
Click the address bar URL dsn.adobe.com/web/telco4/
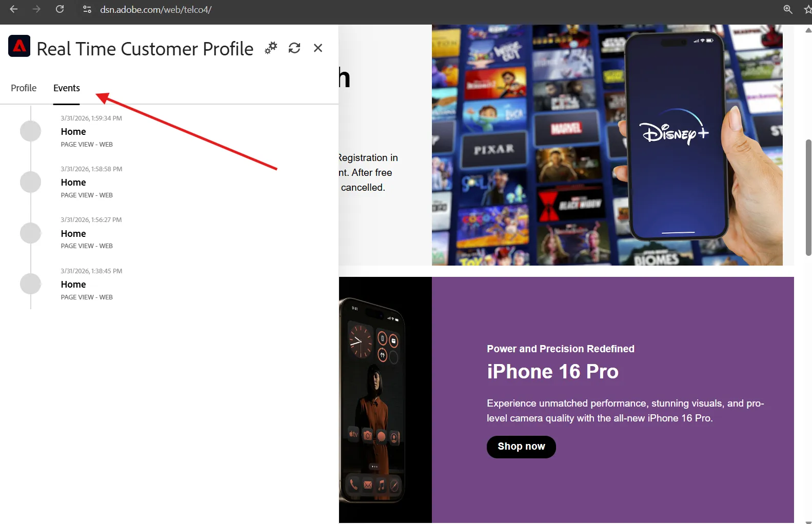point(156,10)
